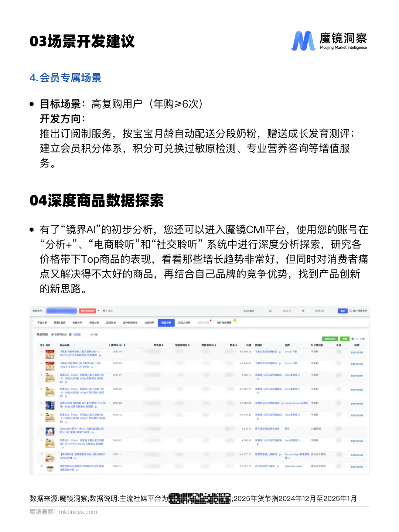Click the green 邮箱 button
The width and height of the screenshot is (399, 532).
345,339
